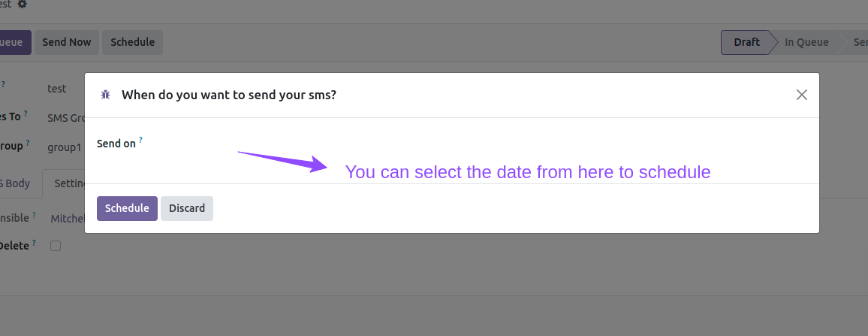Open the gear settings icon beside the title

22,4
